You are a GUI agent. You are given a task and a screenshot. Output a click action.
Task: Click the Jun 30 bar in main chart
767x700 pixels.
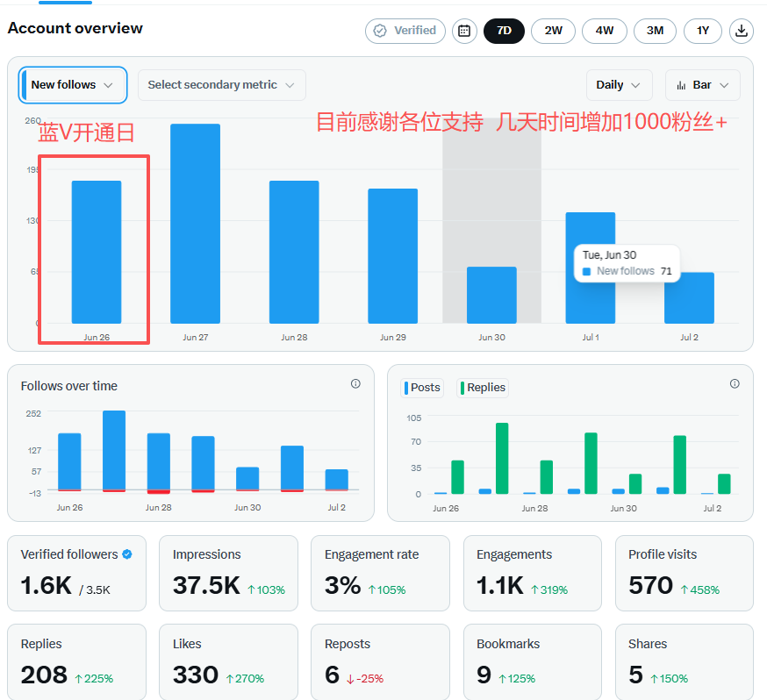491,295
